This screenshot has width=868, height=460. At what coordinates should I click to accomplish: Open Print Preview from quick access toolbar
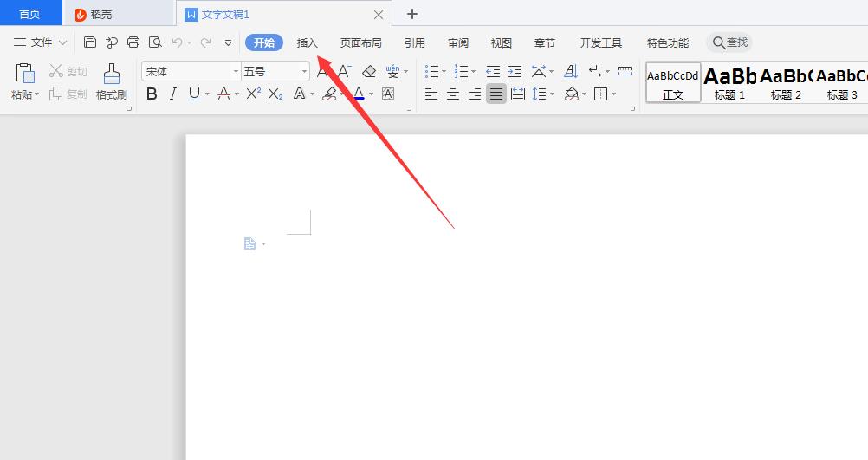pyautogui.click(x=156, y=42)
